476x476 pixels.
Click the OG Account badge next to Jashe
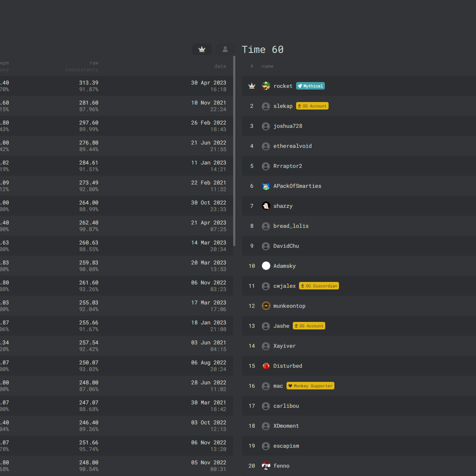(309, 326)
